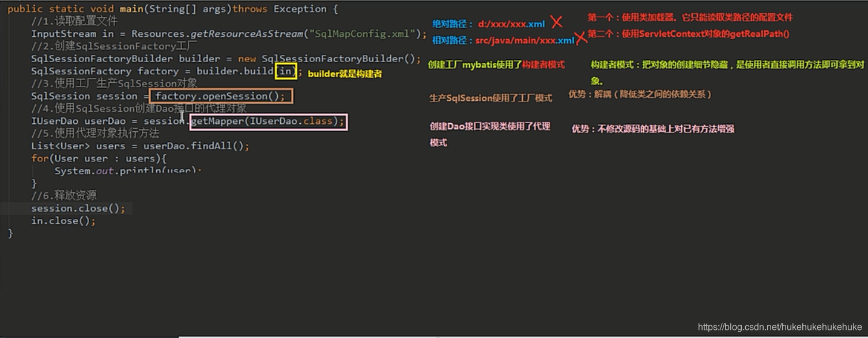This screenshot has width=868, height=338.
Task: Select the comment "//4.使用SqlSession创建Dao接口的代理对象"
Action: 139,108
